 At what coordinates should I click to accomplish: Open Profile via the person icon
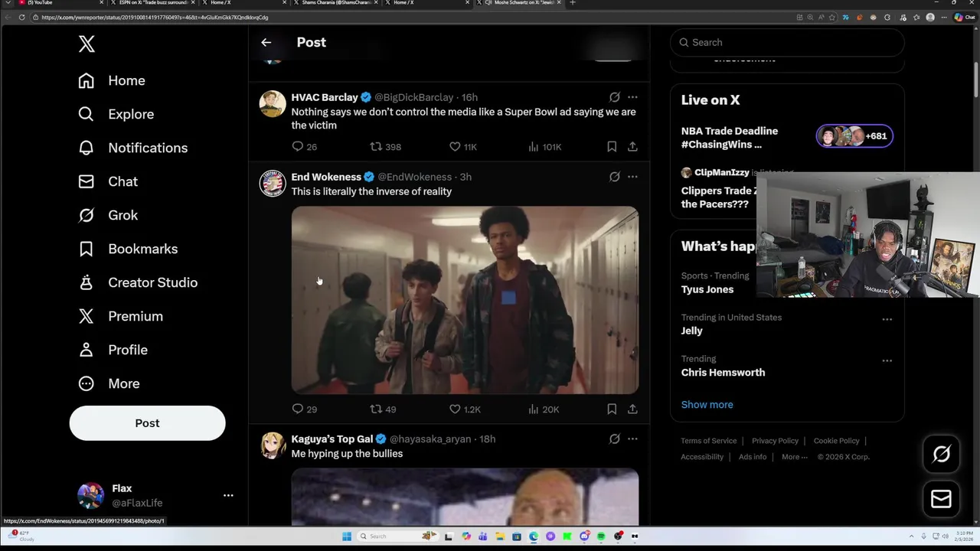(x=86, y=350)
